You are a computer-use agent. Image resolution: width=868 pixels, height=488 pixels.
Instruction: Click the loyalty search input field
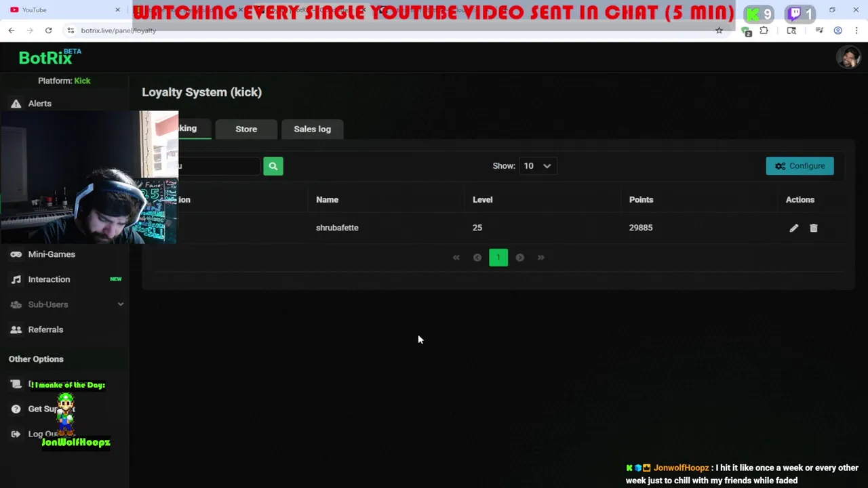click(x=218, y=166)
